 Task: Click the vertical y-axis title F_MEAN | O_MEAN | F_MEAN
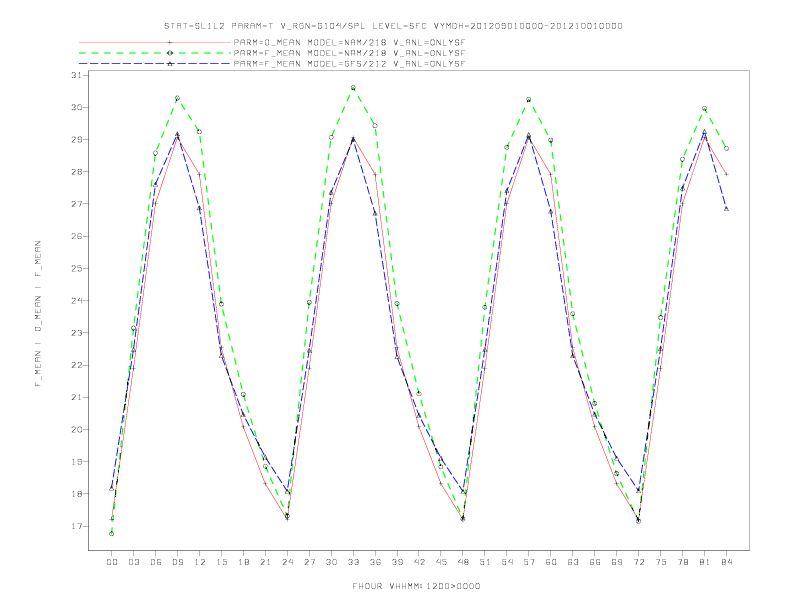click(x=38, y=314)
